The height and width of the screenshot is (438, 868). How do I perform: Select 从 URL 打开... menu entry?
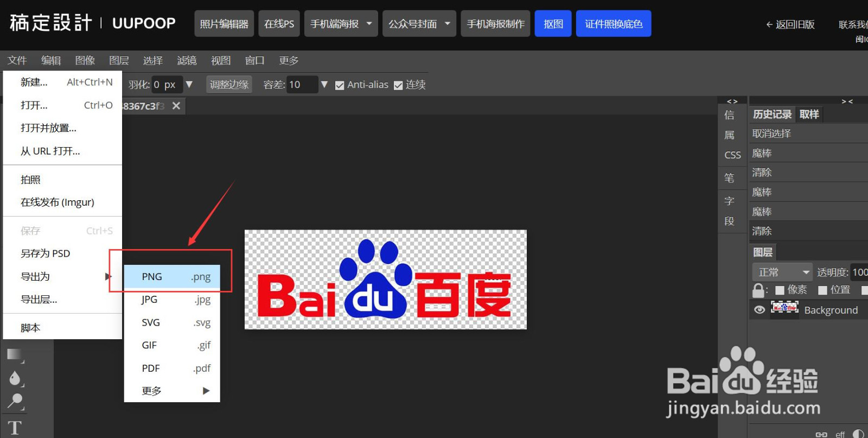tap(63, 151)
